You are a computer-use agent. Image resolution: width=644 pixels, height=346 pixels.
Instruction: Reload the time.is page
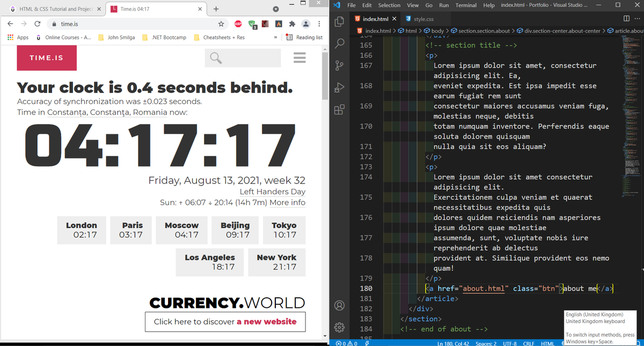pyautogui.click(x=38, y=24)
